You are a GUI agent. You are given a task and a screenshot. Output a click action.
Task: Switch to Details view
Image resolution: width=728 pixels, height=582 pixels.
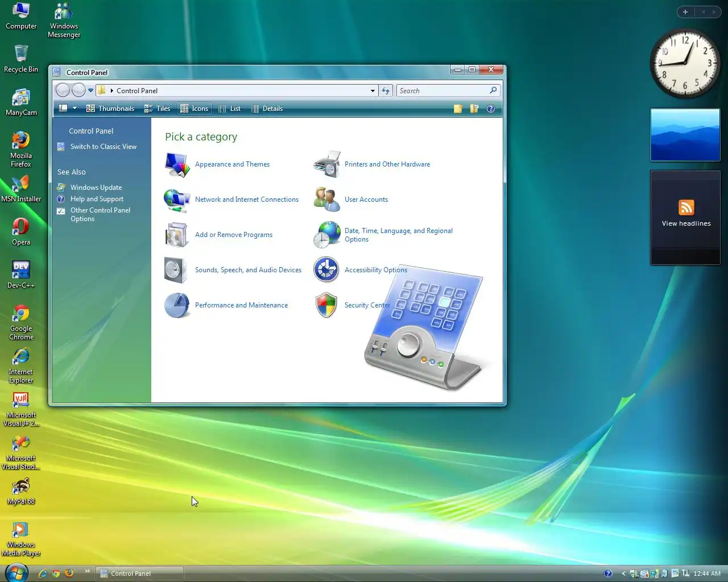pyautogui.click(x=267, y=109)
